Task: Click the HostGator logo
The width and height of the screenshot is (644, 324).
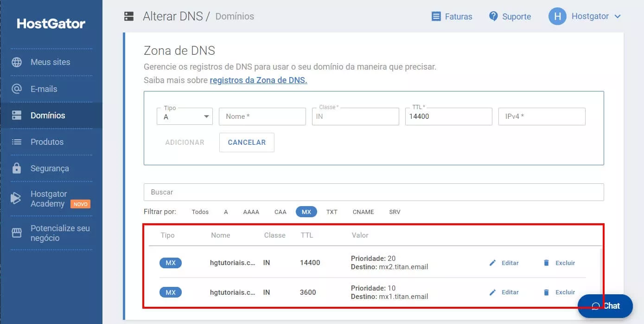Action: coord(51,24)
